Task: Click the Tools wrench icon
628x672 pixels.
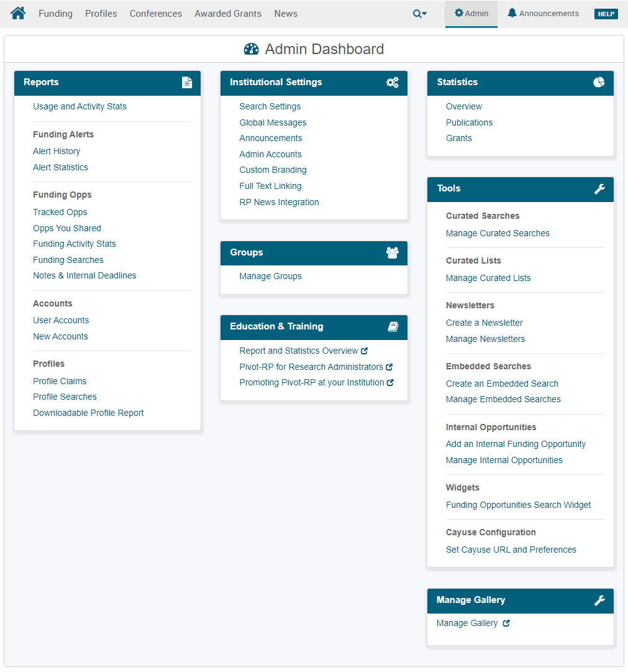Action: coord(599,189)
